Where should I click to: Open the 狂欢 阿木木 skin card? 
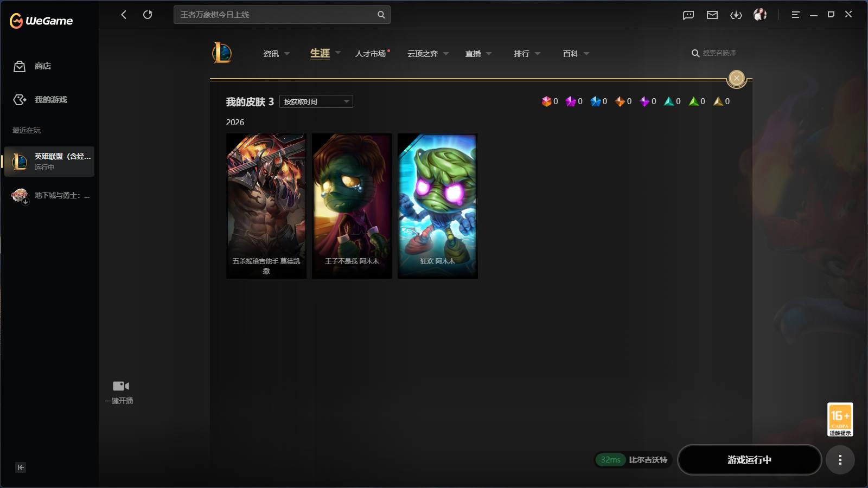point(438,206)
